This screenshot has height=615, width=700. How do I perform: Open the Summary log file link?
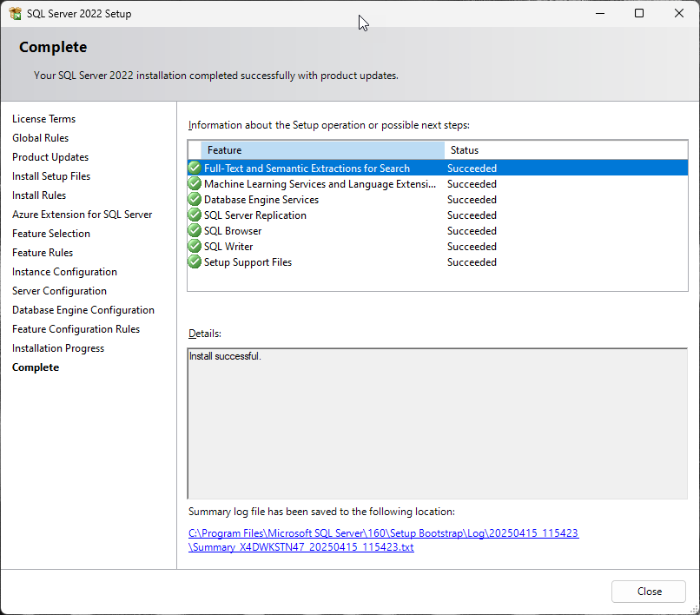click(x=383, y=533)
